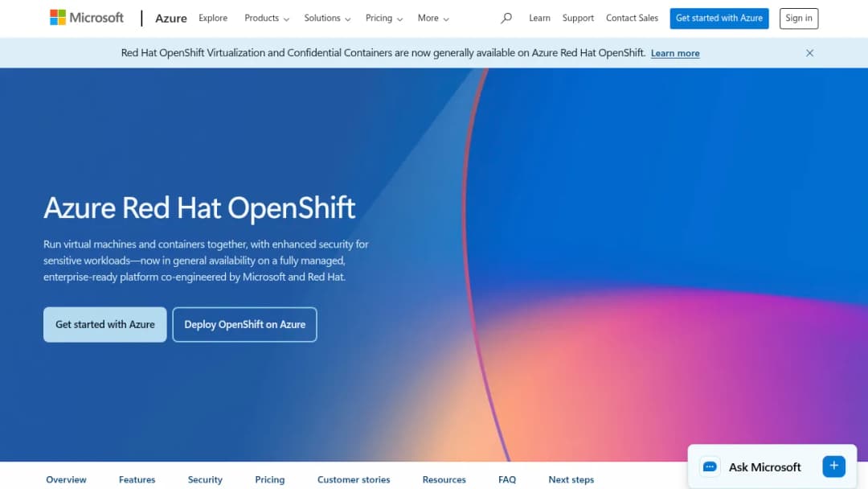Go to Explore in the top navigation
Viewport: 868px width, 489px height.
pyautogui.click(x=213, y=18)
